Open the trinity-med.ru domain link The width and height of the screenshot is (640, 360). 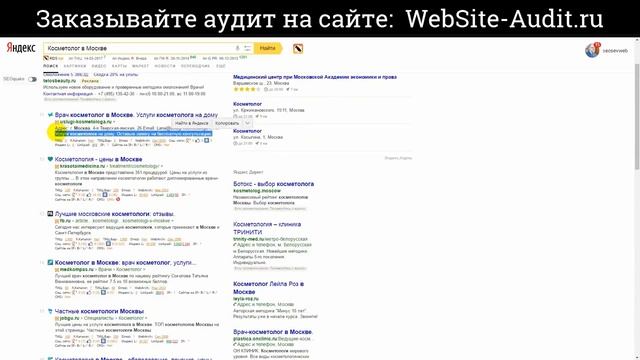248,239
